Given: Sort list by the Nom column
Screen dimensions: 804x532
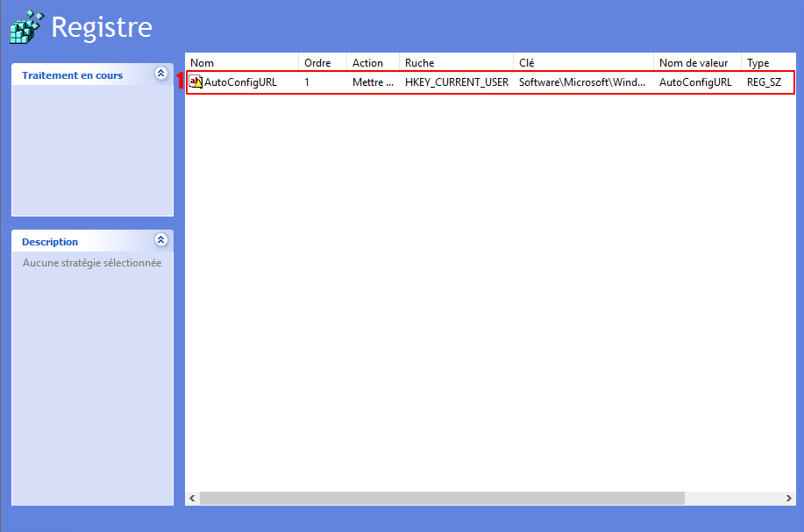Looking at the screenshot, I should [241, 63].
